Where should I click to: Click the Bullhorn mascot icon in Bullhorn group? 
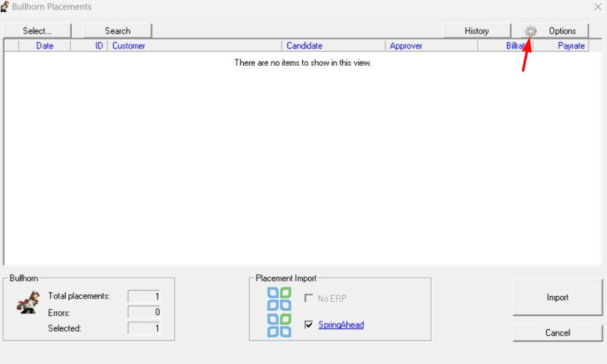pos(28,303)
